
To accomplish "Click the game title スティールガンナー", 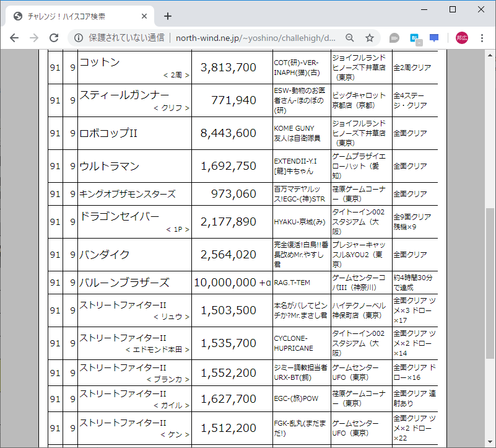I will [124, 95].
